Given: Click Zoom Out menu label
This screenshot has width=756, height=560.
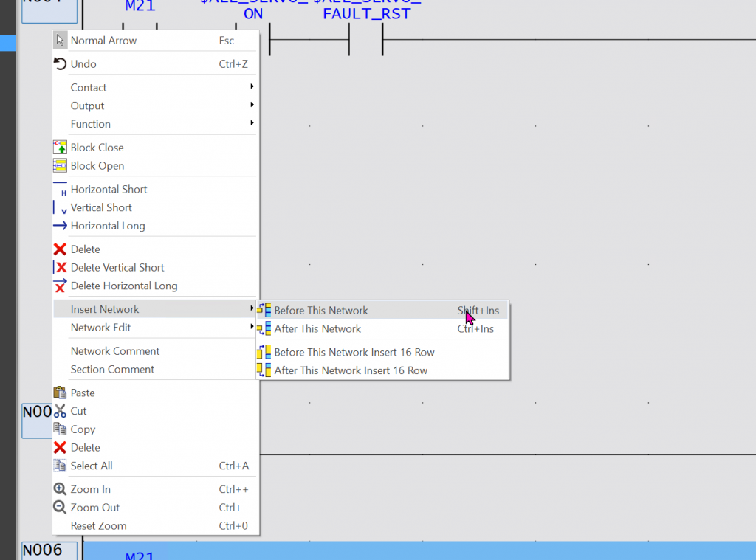Looking at the screenshot, I should pyautogui.click(x=95, y=508).
